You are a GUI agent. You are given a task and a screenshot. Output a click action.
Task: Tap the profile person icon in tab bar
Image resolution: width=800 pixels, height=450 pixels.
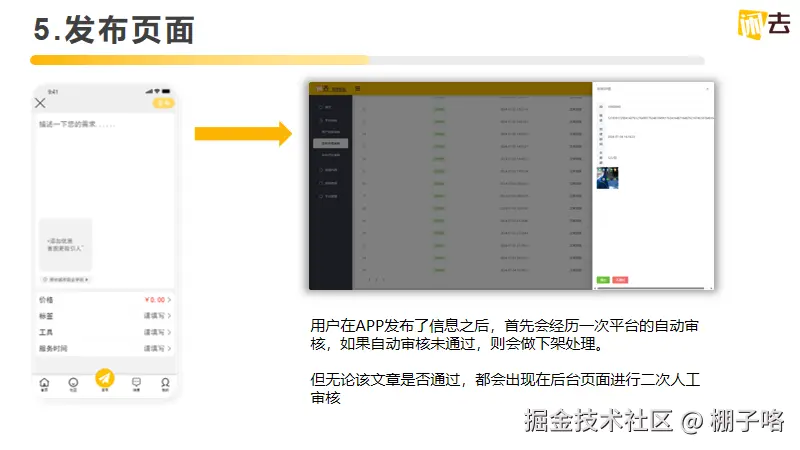click(165, 384)
